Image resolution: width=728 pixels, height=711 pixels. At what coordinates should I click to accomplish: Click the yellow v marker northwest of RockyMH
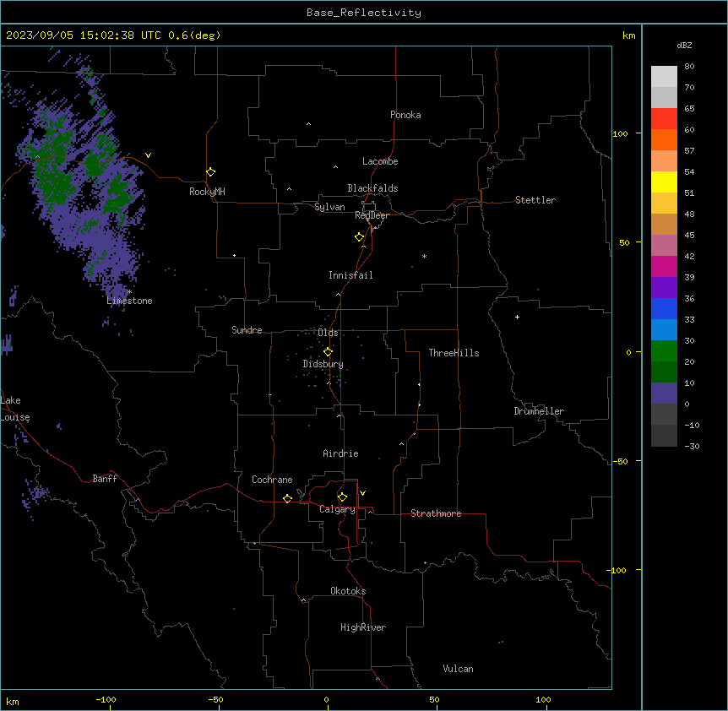[148, 155]
